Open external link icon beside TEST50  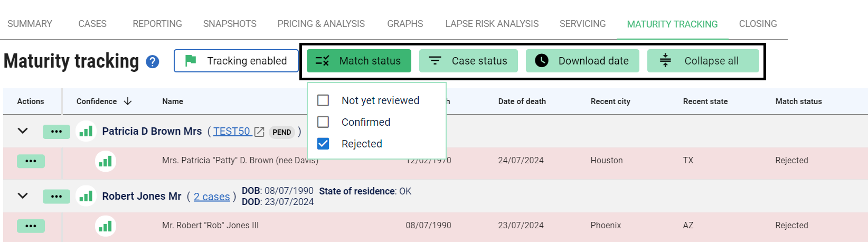click(x=259, y=132)
